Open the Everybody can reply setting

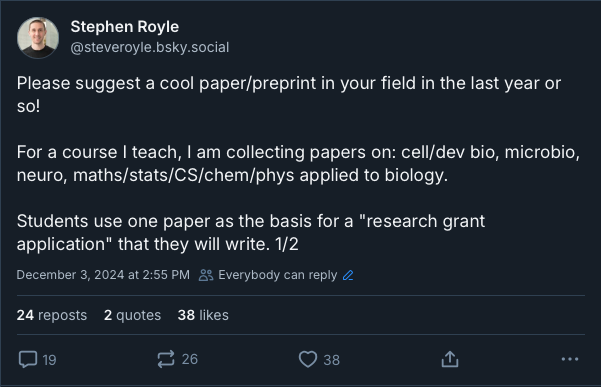pyautogui.click(x=278, y=275)
